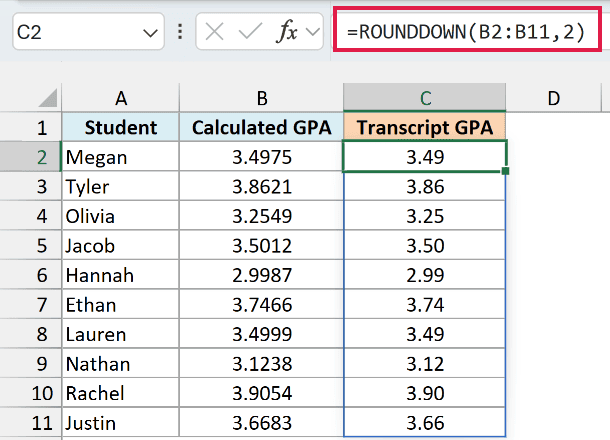The image size is (610, 440).
Task: Click the value 3.5012 in column B
Action: [x=261, y=245]
